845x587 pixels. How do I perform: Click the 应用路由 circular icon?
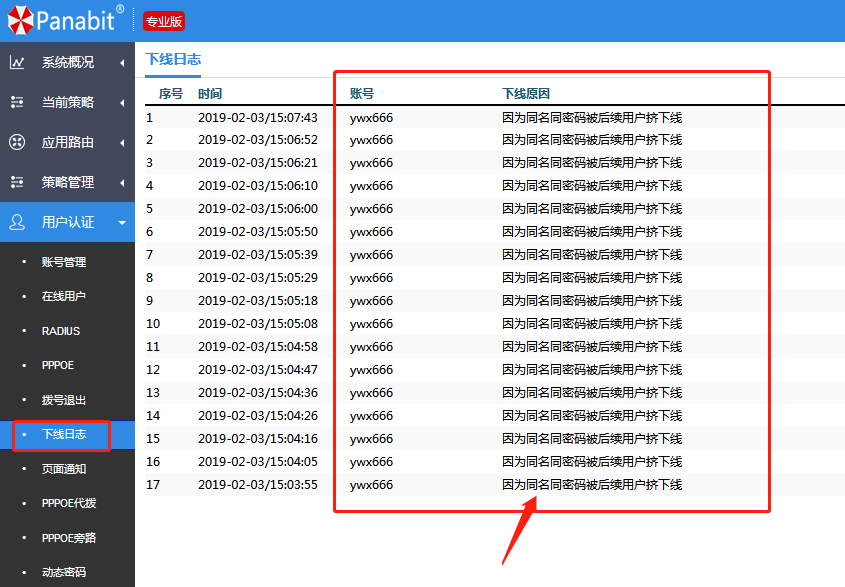click(x=17, y=142)
